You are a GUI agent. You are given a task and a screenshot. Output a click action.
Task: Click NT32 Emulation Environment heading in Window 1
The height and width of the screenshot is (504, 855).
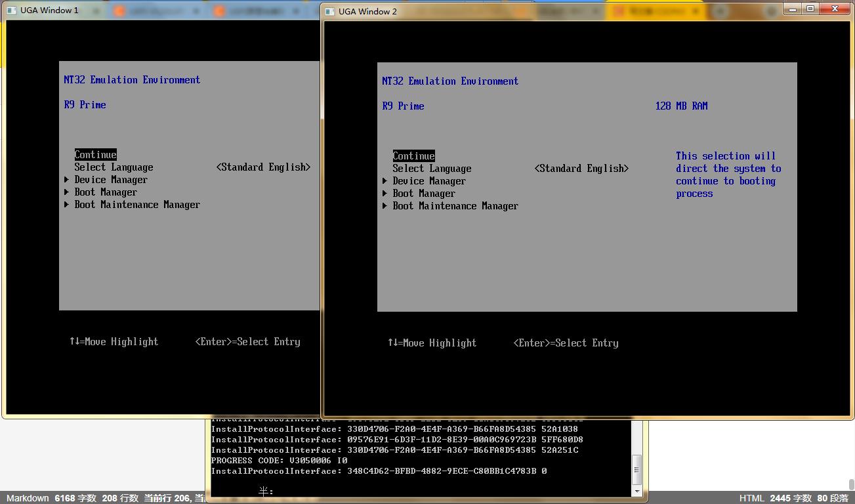(x=132, y=80)
